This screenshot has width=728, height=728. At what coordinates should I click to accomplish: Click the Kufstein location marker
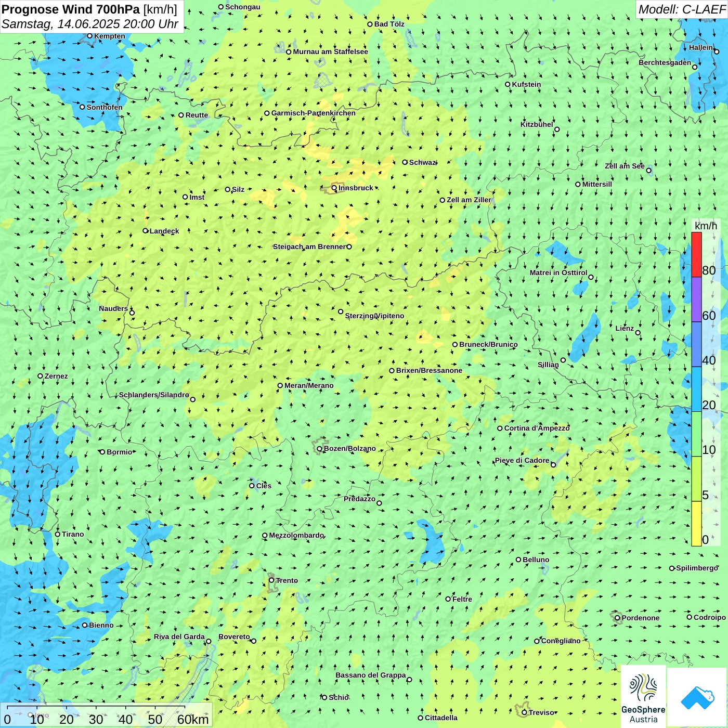[508, 84]
